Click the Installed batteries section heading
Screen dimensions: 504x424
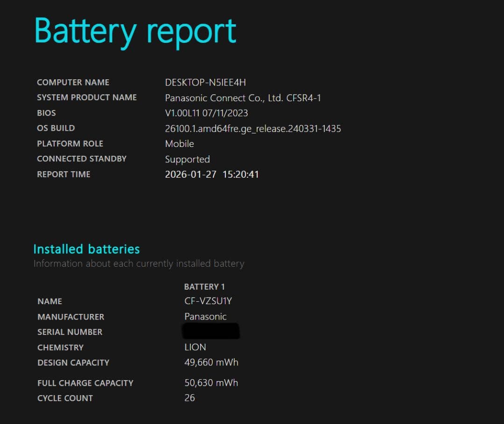[x=86, y=249]
